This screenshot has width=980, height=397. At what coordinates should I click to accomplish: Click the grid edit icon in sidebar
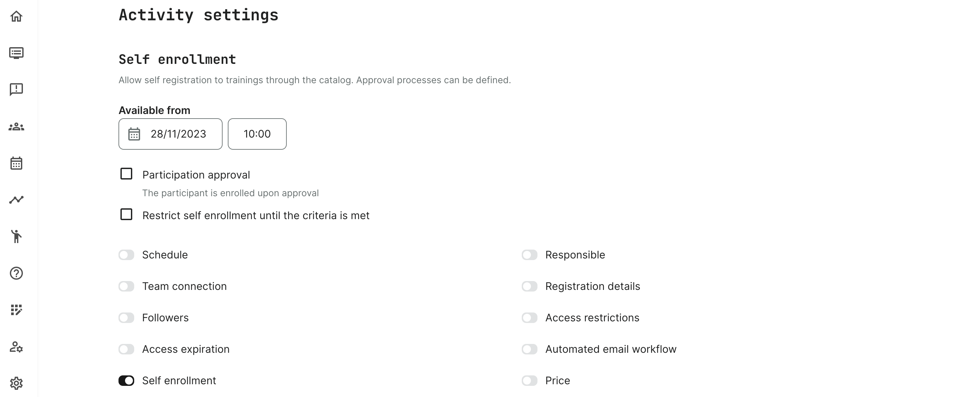(x=16, y=310)
